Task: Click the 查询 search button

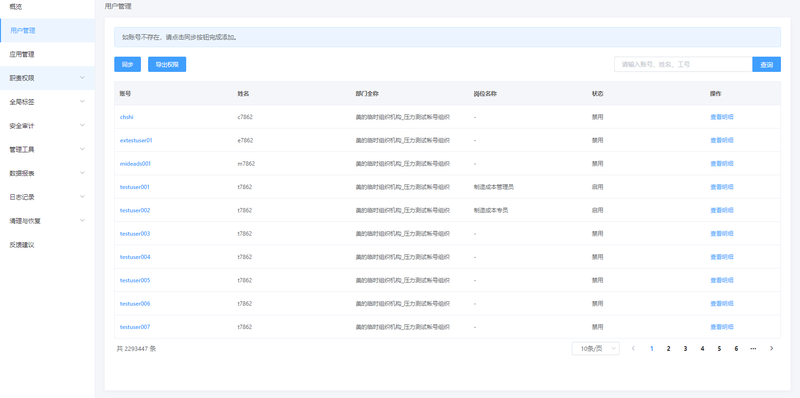Action: click(766, 64)
